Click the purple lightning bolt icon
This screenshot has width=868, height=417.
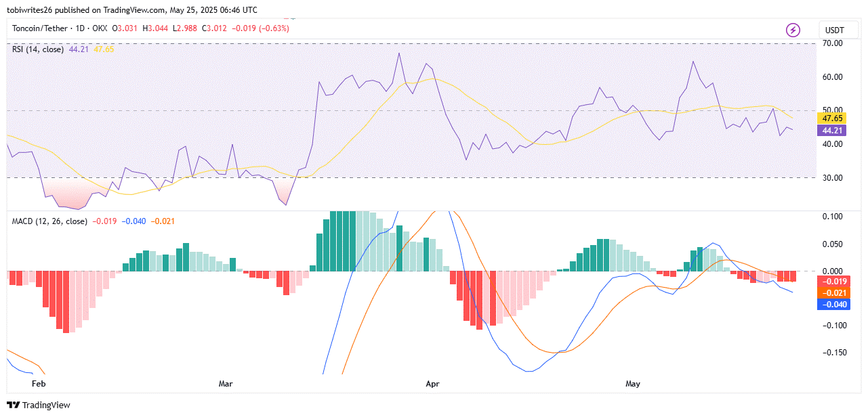click(x=793, y=30)
